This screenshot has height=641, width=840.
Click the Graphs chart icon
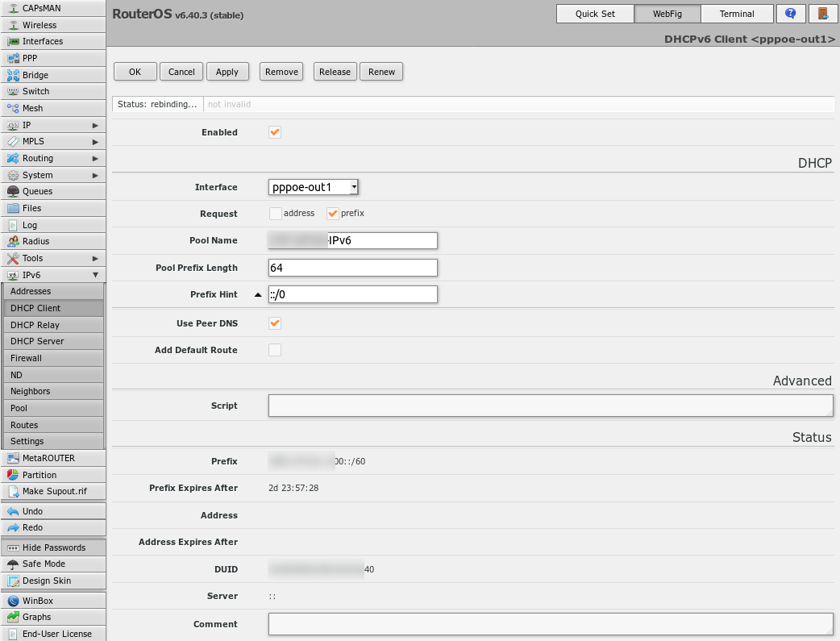[14, 618]
